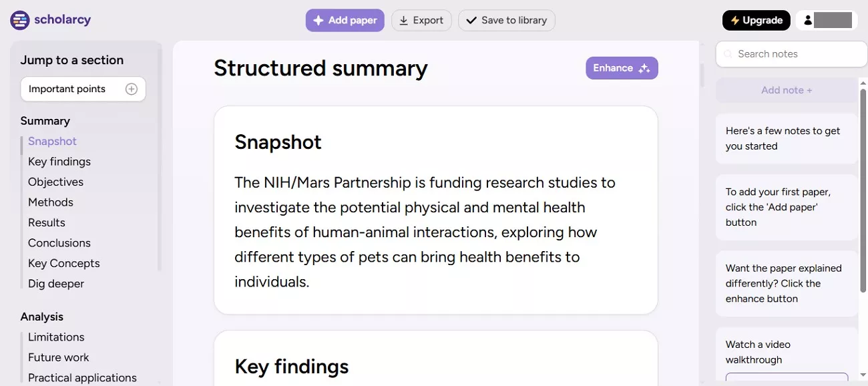
Task: Click the account profile icon
Action: 807,20
